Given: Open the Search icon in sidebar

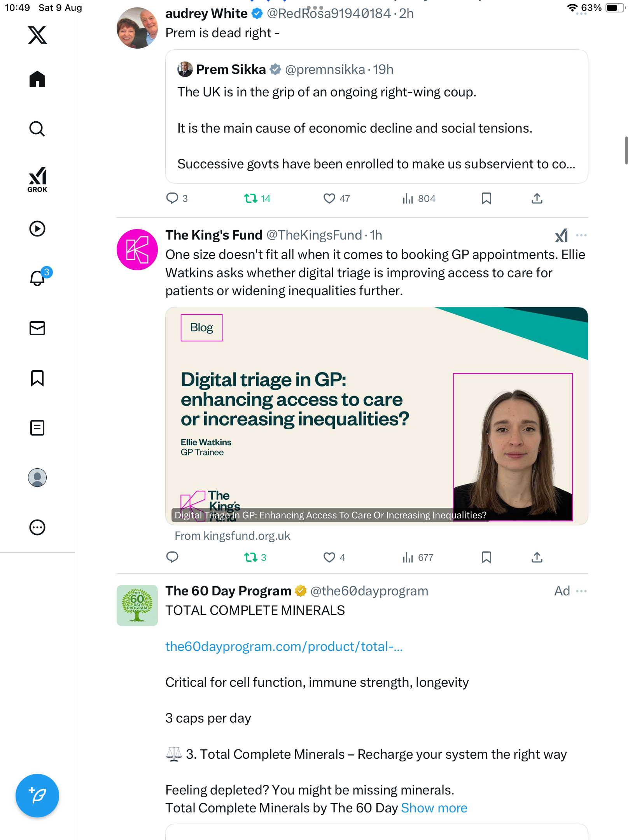Looking at the screenshot, I should click(x=37, y=129).
